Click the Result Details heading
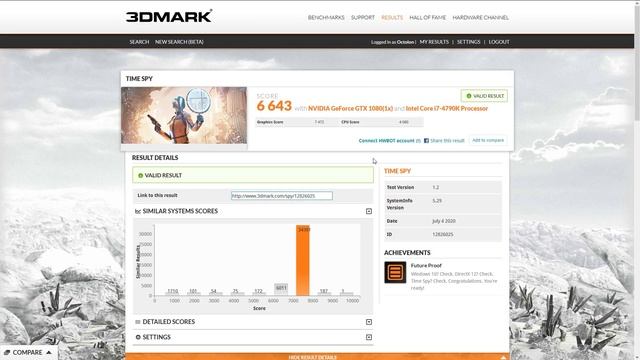Viewport: 640px width, 360px height. pos(155,158)
